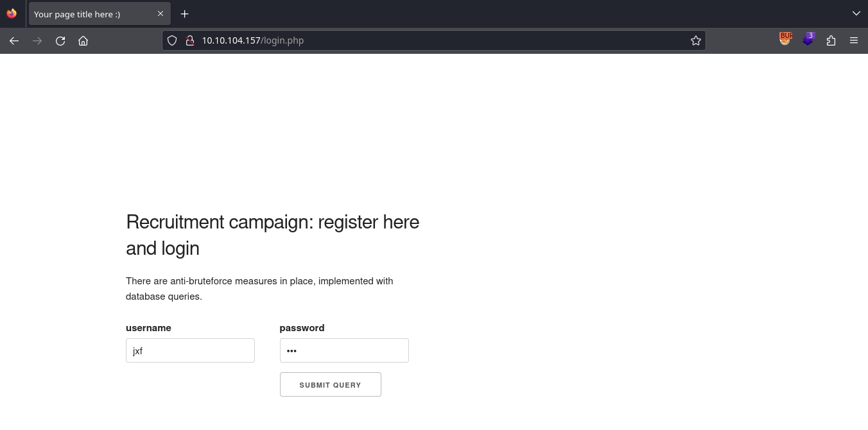Image resolution: width=868 pixels, height=430 pixels.
Task: Click the insecure connection lock icon
Action: tap(189, 40)
